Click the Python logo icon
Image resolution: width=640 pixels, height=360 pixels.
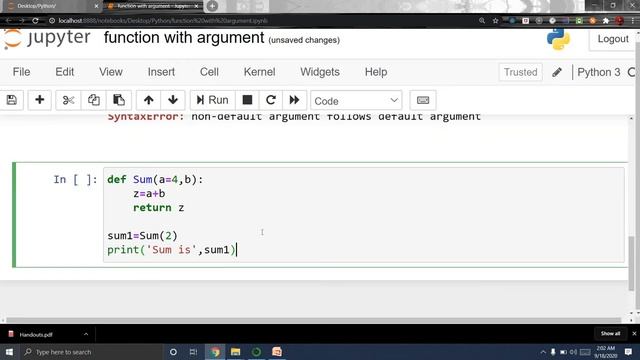coord(558,39)
